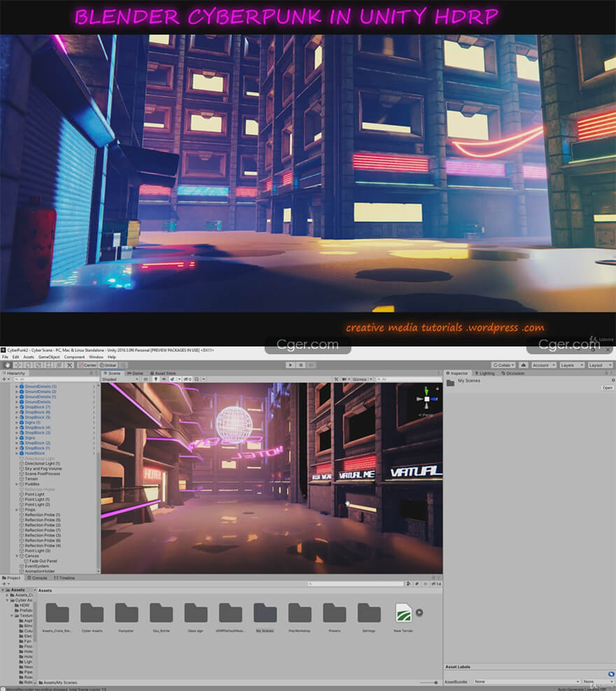Toggle scene effects rendering
This screenshot has width=616, height=691.
click(x=172, y=379)
